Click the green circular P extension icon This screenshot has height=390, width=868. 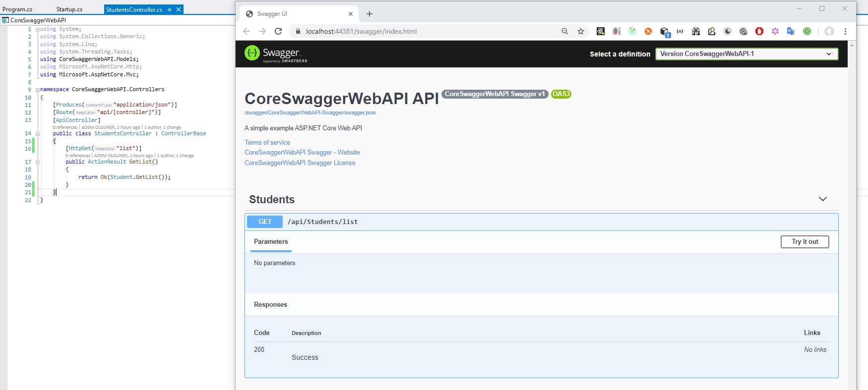pos(807,31)
